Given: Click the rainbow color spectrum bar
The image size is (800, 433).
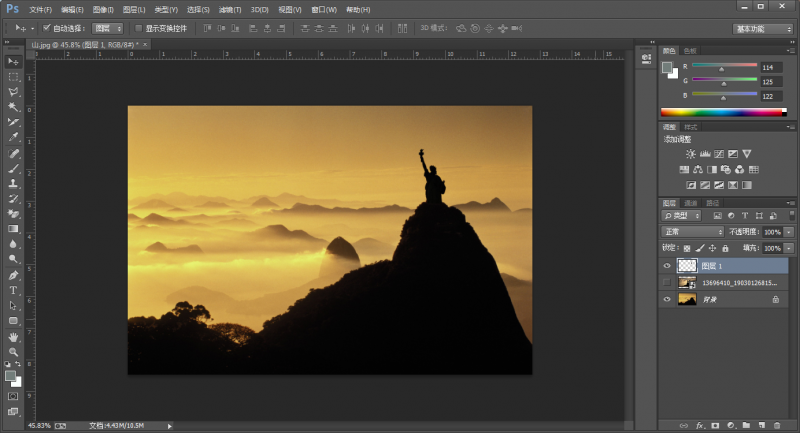Looking at the screenshot, I should 722,112.
